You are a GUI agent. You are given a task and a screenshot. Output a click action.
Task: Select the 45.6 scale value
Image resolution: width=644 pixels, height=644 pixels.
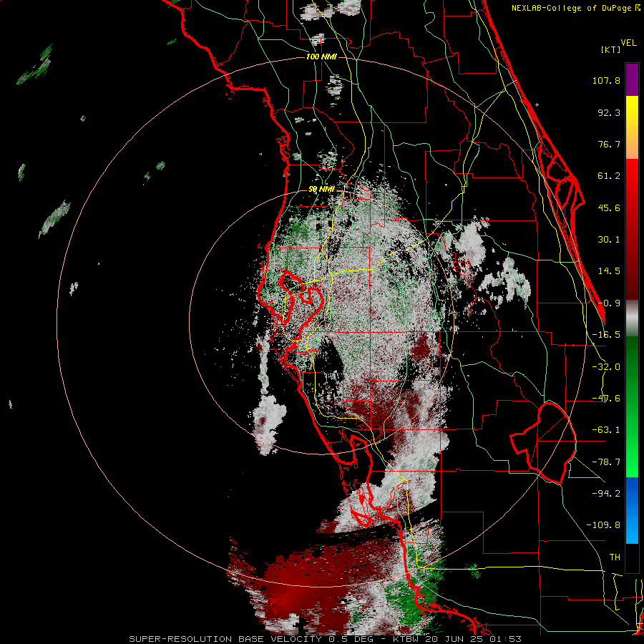pos(609,208)
